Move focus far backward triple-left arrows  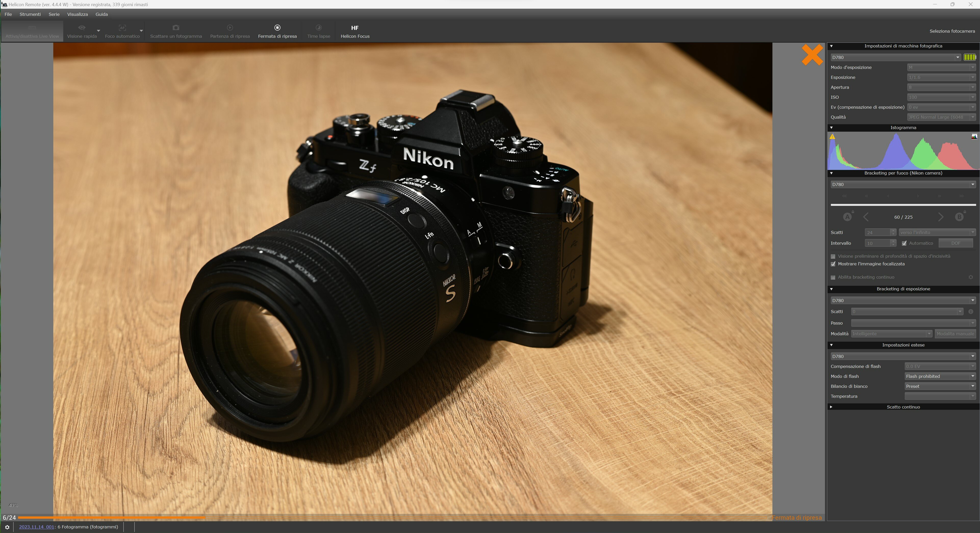click(845, 196)
